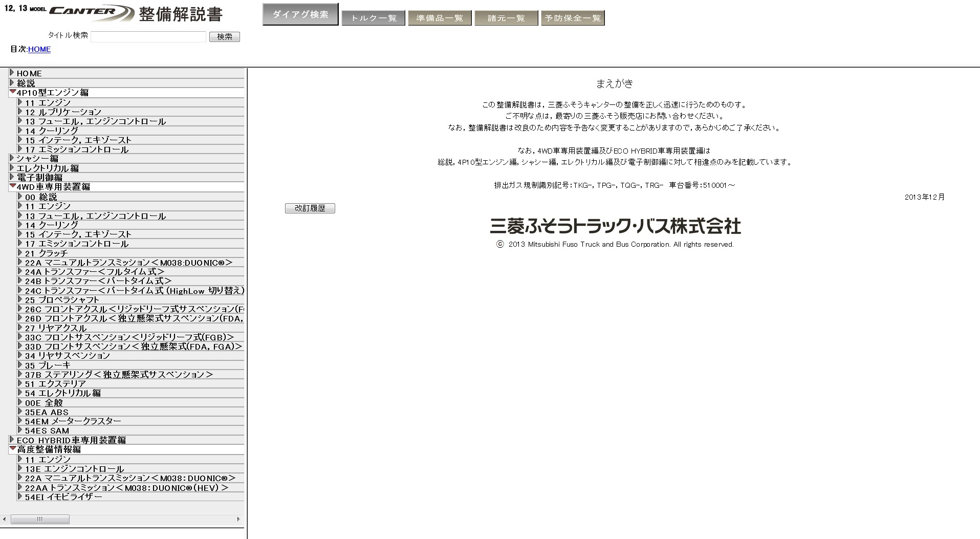Open 13 フューエル under 4P10 engine section

95,121
